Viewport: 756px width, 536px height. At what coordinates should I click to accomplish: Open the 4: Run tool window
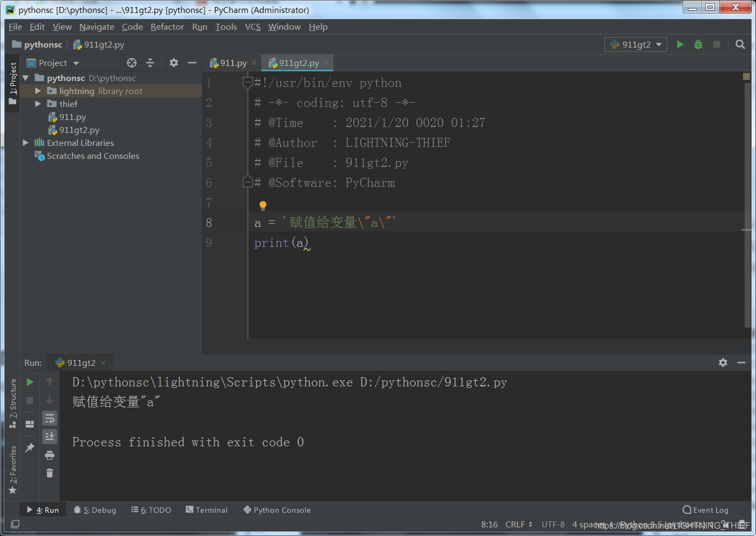[x=43, y=510]
